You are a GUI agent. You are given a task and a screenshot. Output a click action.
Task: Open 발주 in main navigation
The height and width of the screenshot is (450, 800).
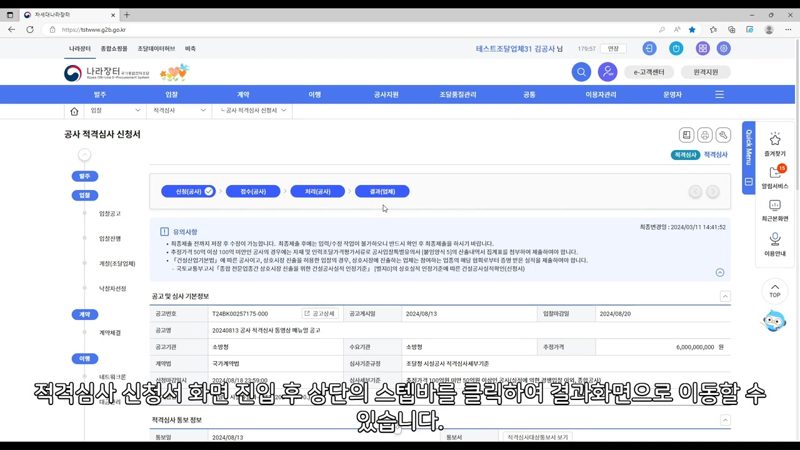coord(100,94)
